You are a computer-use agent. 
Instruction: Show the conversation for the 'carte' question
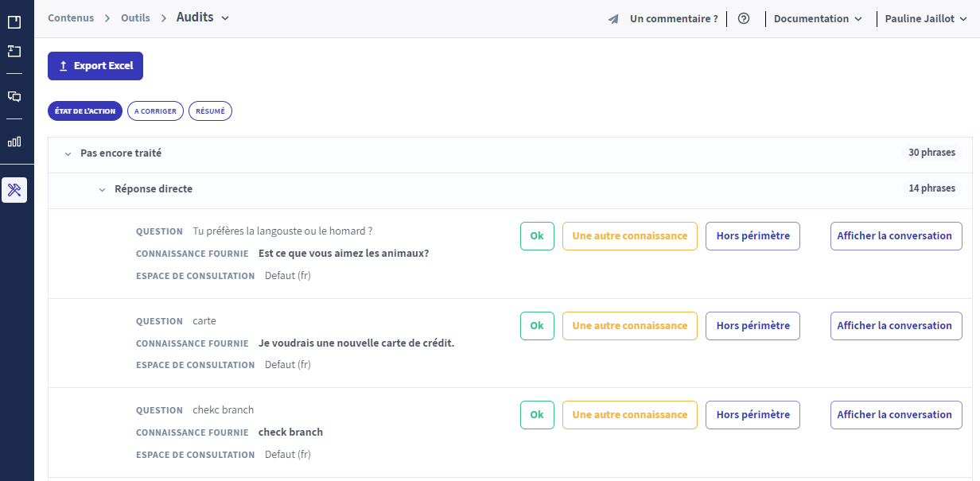pos(896,326)
